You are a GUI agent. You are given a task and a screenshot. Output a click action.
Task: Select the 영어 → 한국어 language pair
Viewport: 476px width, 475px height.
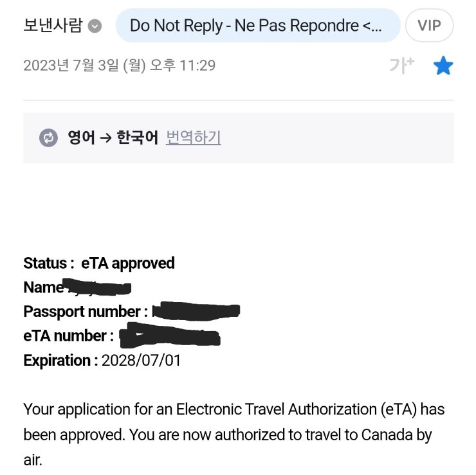click(x=113, y=138)
